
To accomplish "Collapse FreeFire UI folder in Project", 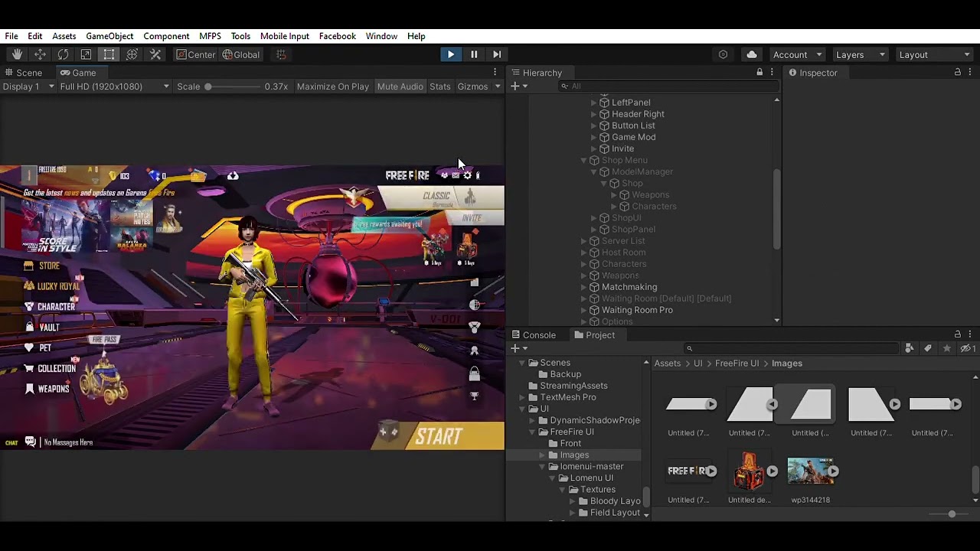I will 532,432.
